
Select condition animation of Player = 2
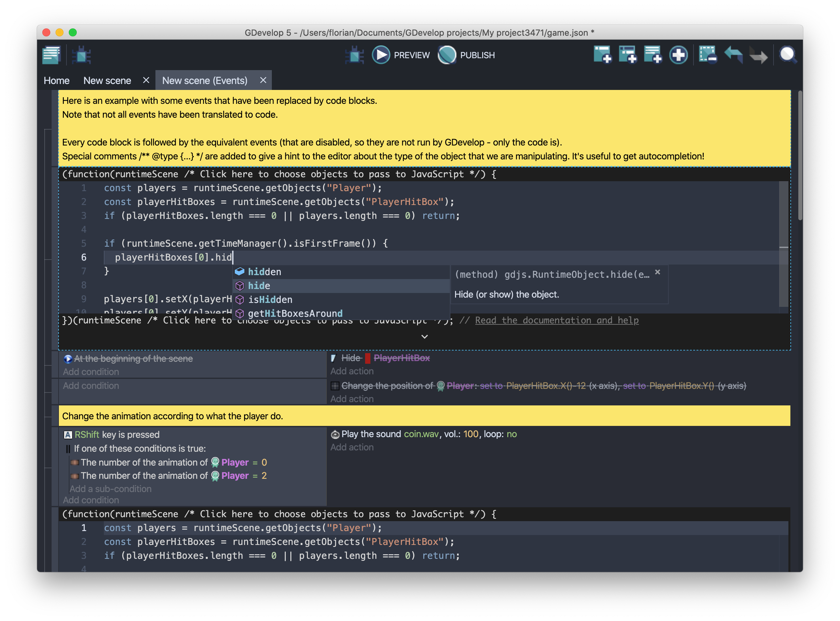click(169, 476)
